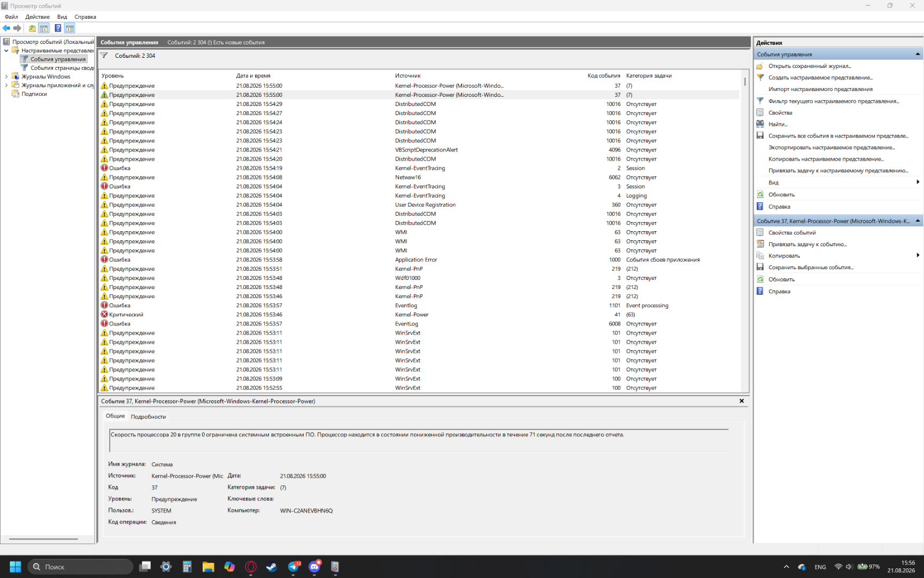
Task: Click the Forward arrow toolbar button
Action: 17,28
